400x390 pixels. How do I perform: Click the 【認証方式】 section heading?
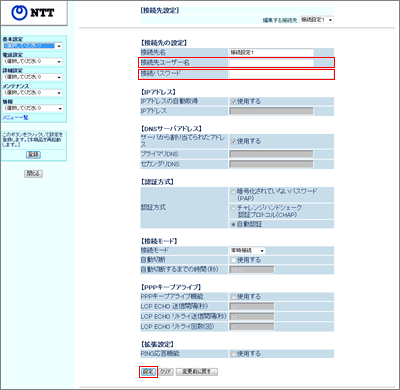tap(157, 182)
